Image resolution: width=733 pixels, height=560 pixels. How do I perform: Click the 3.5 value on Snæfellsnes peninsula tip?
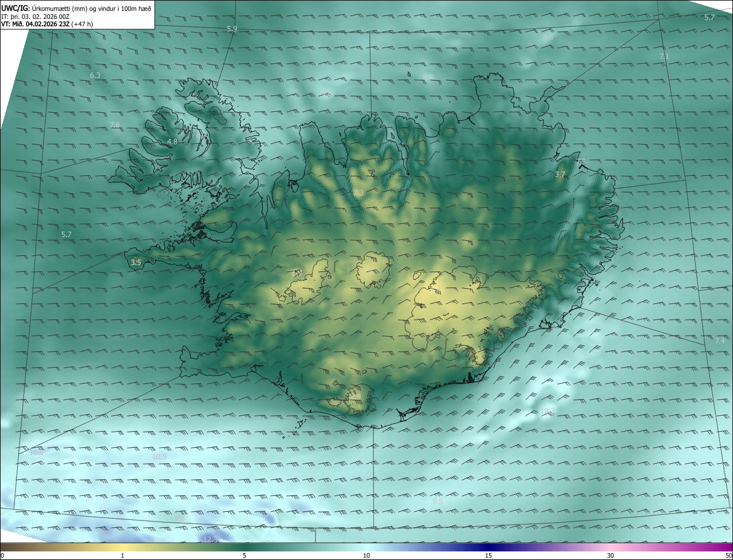pos(136,262)
